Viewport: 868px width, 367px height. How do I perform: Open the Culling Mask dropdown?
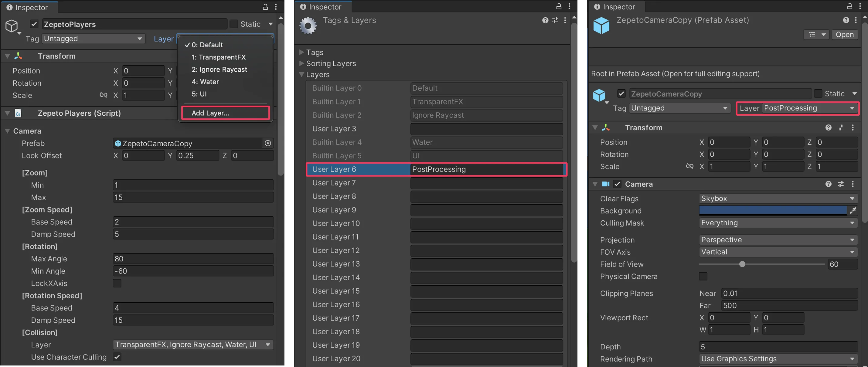[778, 223]
